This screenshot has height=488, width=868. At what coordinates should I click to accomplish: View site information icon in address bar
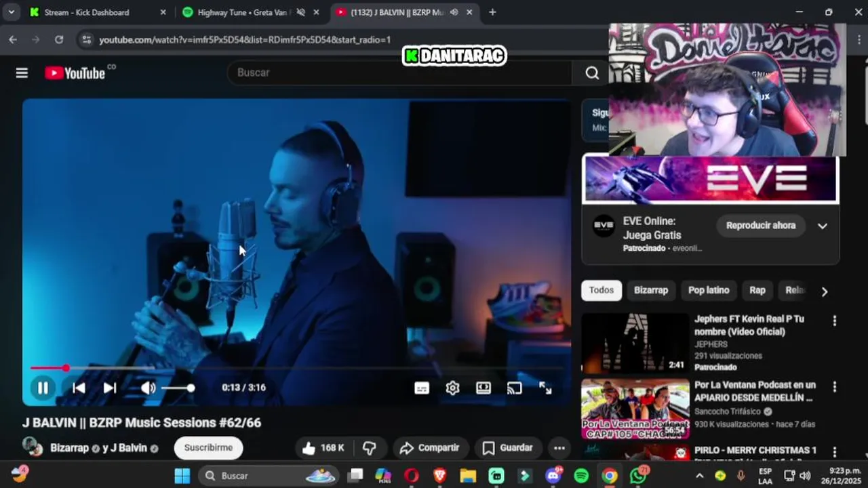[x=86, y=40]
